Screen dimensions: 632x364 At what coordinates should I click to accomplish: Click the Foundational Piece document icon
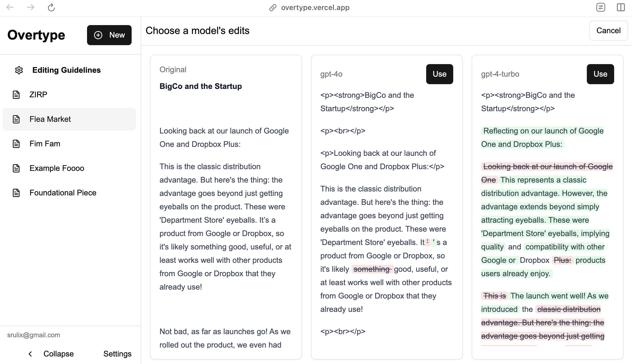coord(16,193)
